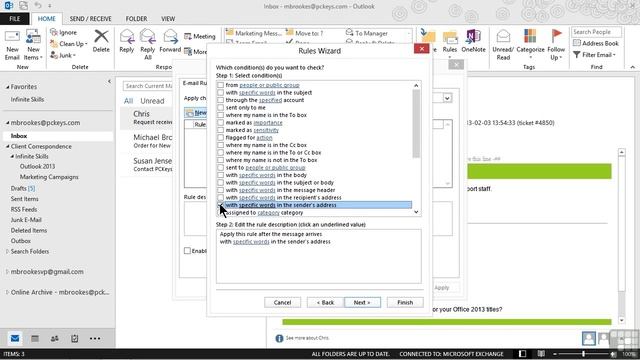Click the Undo icon in quick access toolbar

pyautogui.click(x=38, y=6)
